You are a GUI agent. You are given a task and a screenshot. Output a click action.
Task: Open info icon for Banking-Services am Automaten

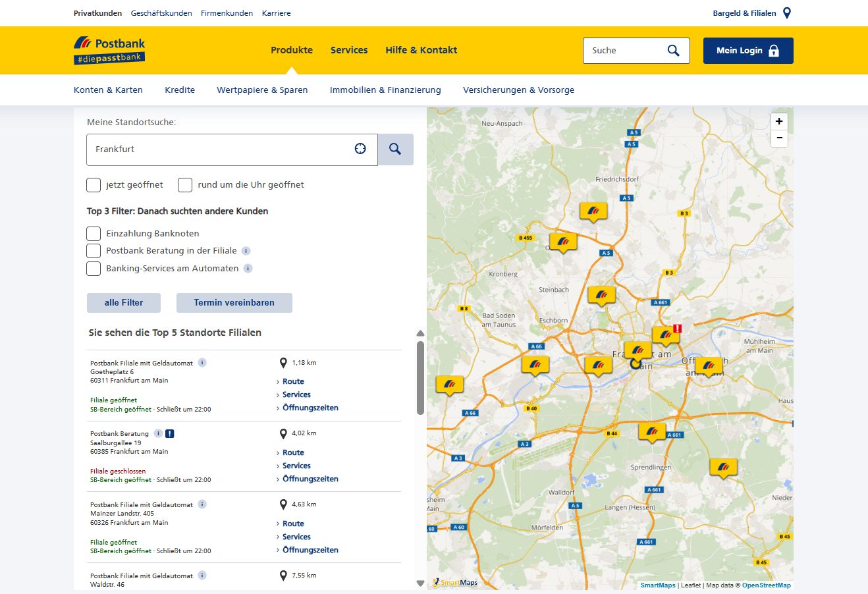[248, 268]
